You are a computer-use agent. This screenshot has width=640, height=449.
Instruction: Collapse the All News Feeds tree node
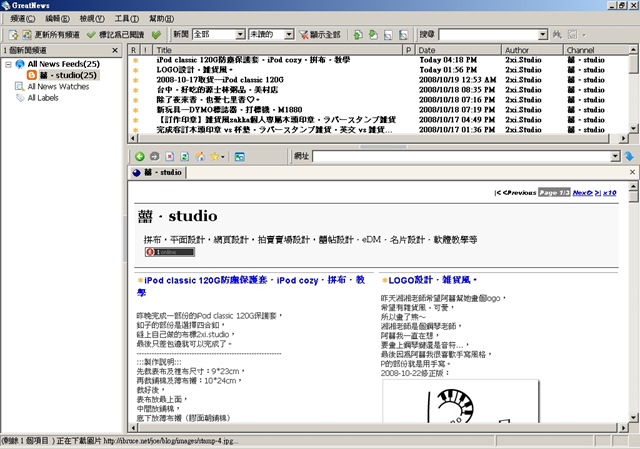coord(8,64)
